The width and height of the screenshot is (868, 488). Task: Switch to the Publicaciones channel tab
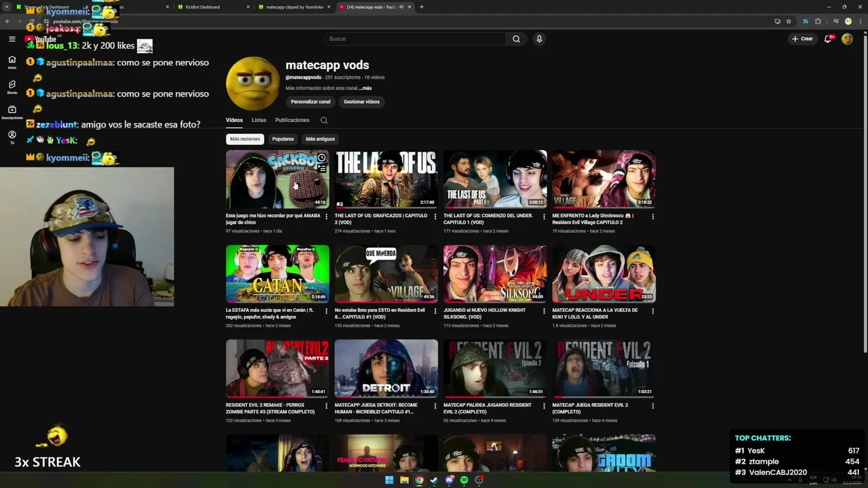point(292,120)
